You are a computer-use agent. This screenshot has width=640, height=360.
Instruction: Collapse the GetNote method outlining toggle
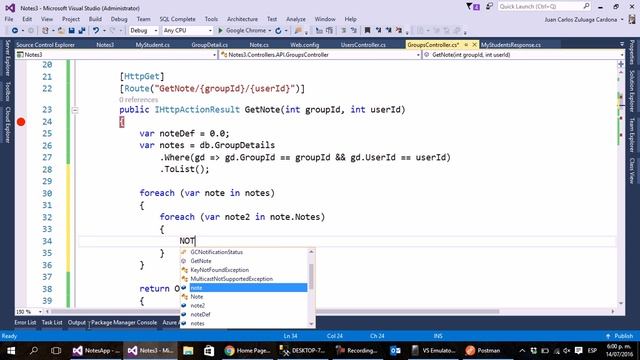click(x=75, y=110)
